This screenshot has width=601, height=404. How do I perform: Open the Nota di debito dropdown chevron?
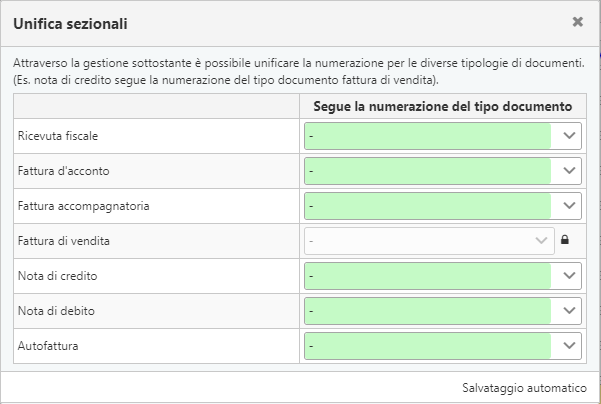(569, 310)
